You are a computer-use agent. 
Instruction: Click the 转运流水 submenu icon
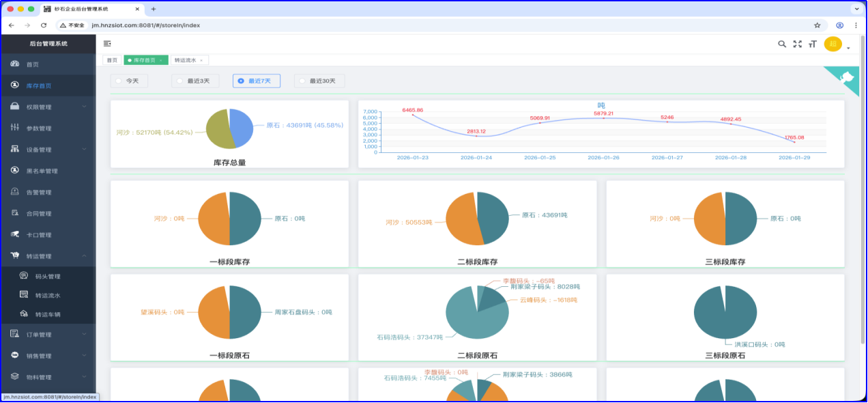[23, 295]
